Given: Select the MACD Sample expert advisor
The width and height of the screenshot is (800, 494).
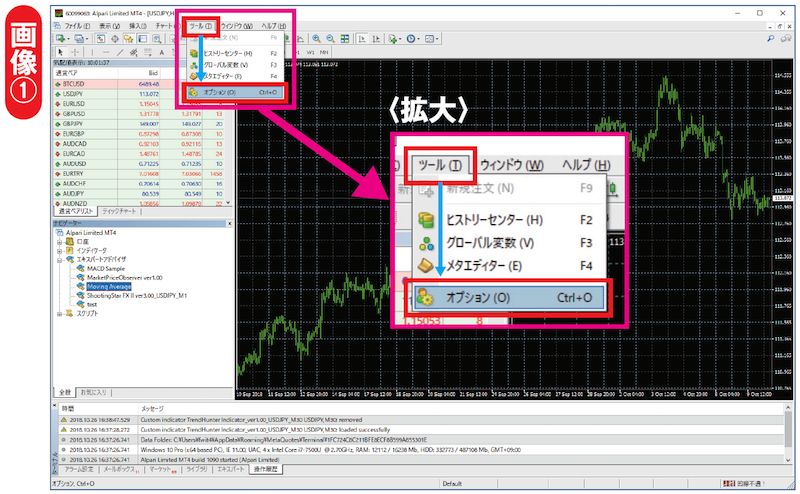Looking at the screenshot, I should (106, 268).
